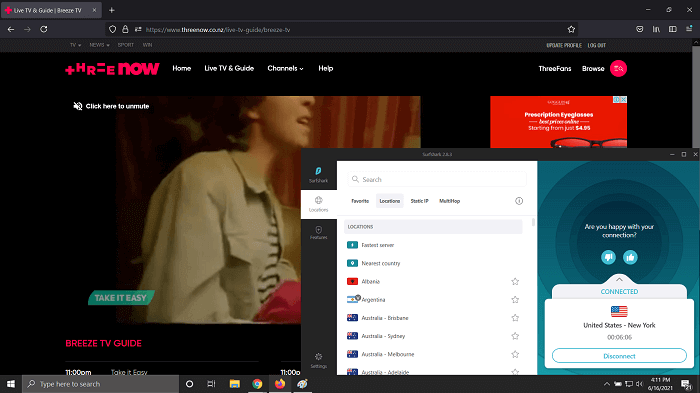Click the Firefox address bar URL
The height and width of the screenshot is (393, 700).
point(218,30)
